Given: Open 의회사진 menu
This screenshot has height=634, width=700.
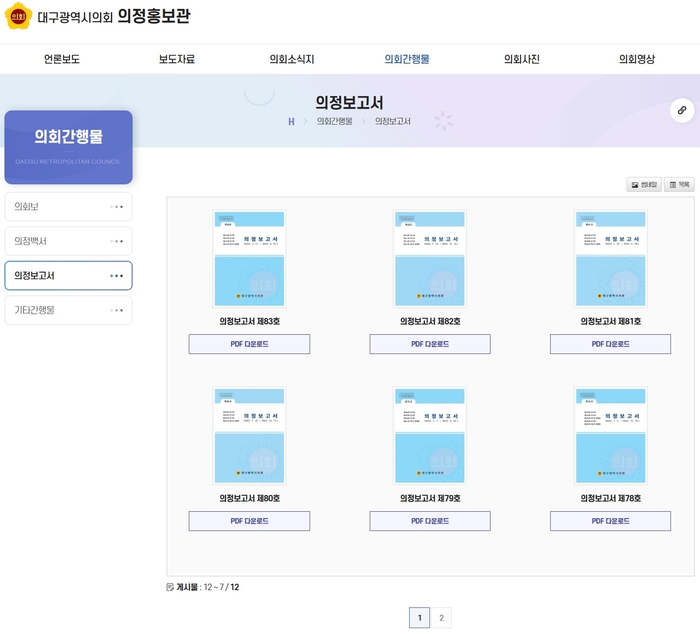Looking at the screenshot, I should [x=522, y=59].
